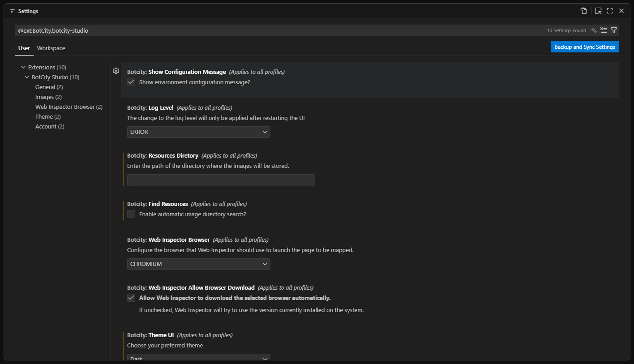Click the 'Choose your preferred theme' text
Viewport: 634px width, 364px height.
point(165,345)
